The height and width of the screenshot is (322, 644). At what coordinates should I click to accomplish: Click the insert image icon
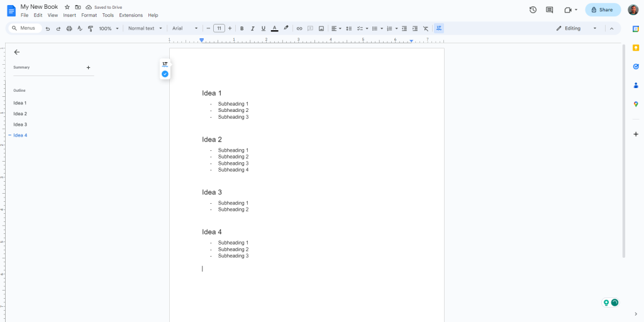pyautogui.click(x=321, y=28)
